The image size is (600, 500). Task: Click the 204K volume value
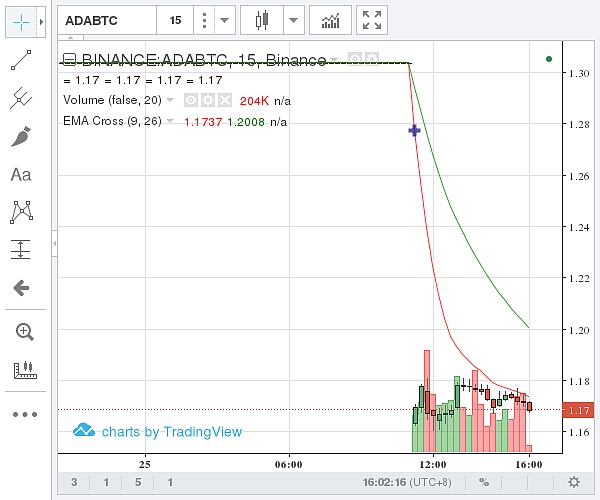pyautogui.click(x=254, y=101)
